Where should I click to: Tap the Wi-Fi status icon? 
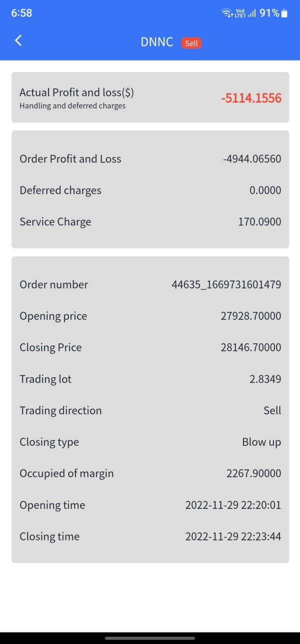point(227,14)
